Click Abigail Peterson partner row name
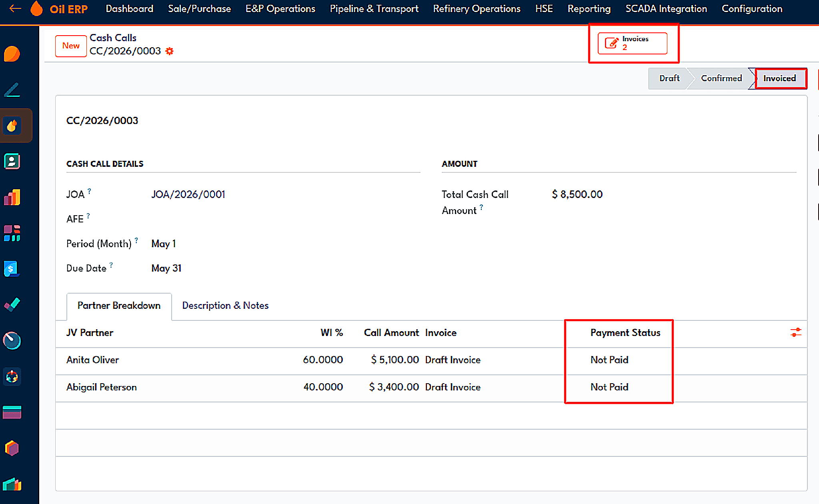Image resolution: width=819 pixels, height=504 pixels. (x=101, y=387)
